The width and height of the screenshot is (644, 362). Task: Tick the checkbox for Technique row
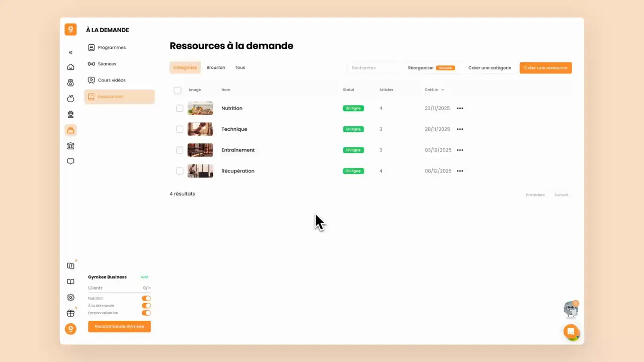pos(180,129)
